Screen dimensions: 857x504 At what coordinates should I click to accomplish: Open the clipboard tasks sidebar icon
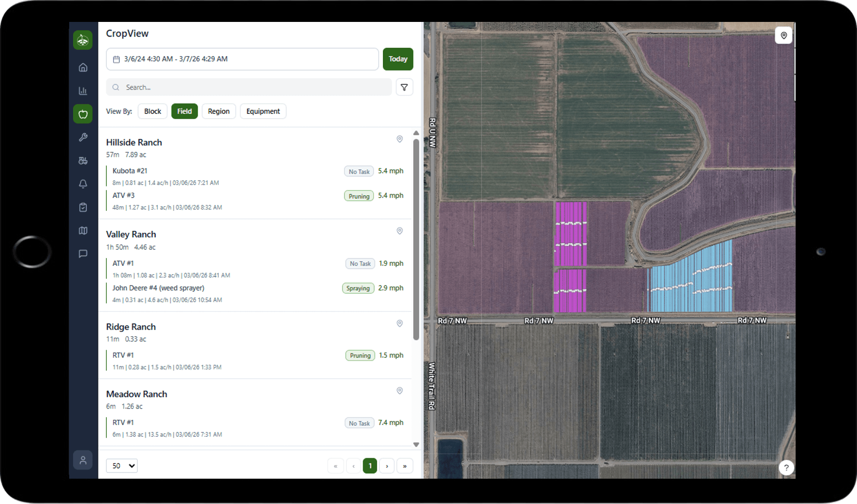tap(83, 207)
